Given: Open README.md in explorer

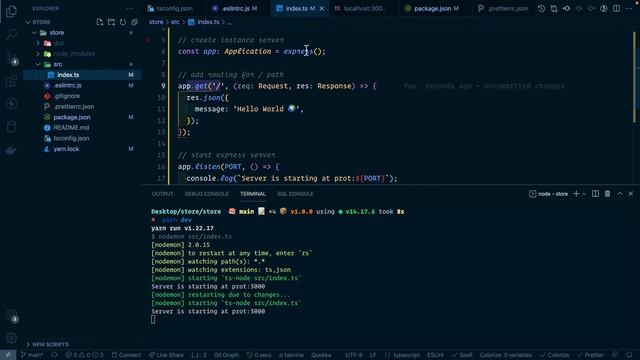Looking at the screenshot, I should click(71, 128).
